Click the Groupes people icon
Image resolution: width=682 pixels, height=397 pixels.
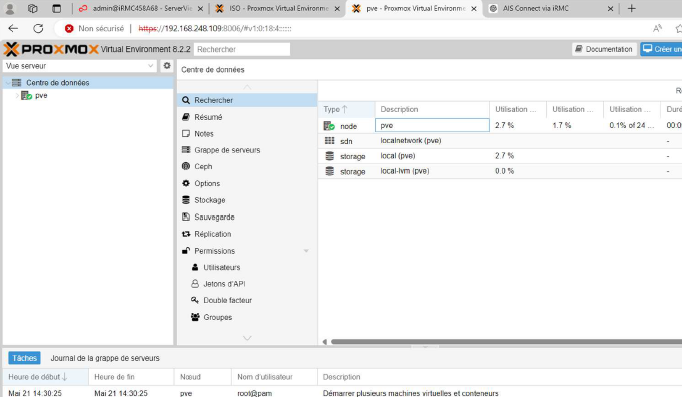[195, 317]
